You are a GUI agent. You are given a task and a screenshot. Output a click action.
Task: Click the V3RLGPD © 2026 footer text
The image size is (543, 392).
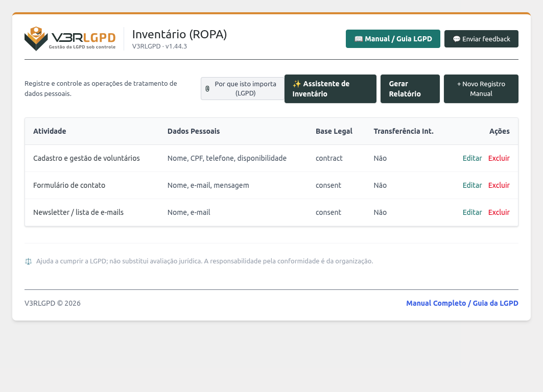(x=52, y=303)
